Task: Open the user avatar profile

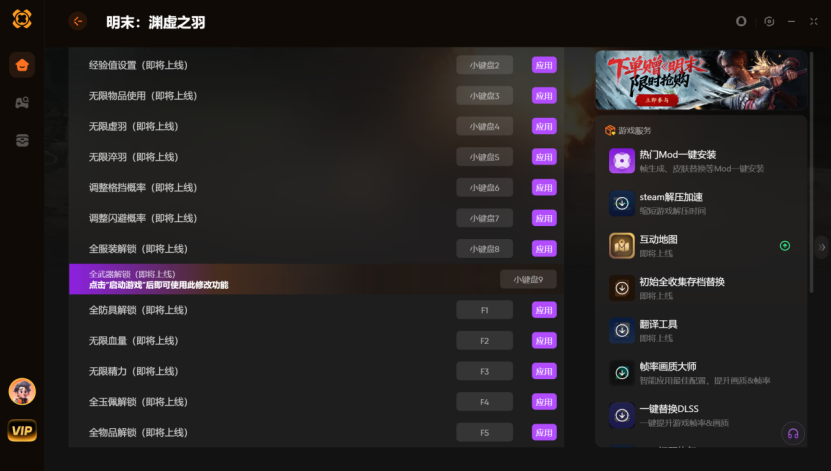Action: point(22,392)
